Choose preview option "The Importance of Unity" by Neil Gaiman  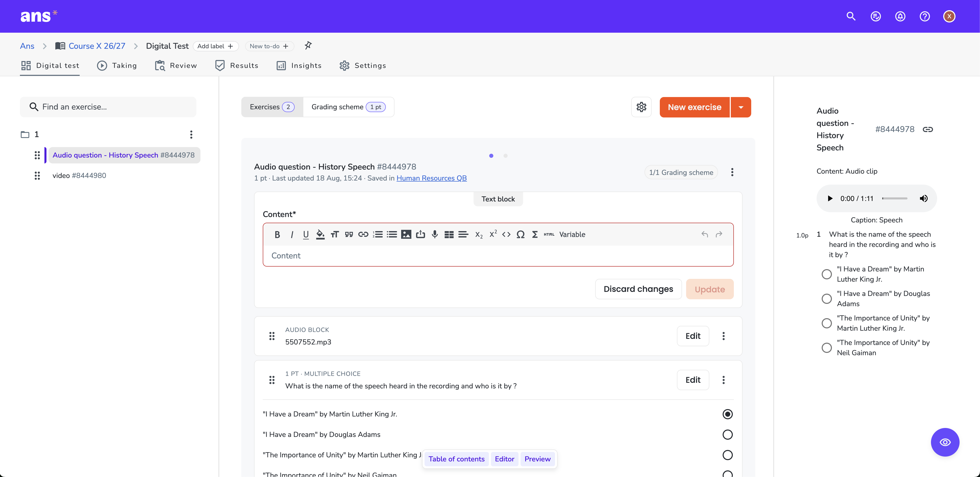point(827,348)
